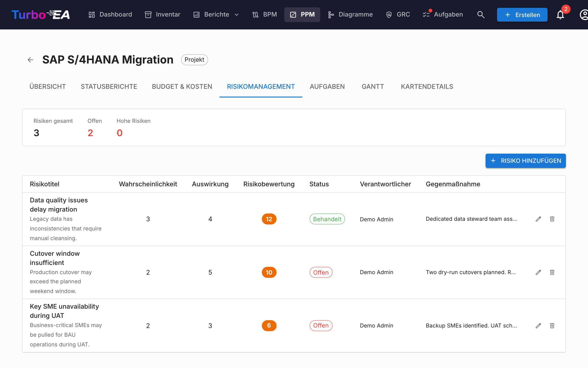Click the 'Risiken gesamt' count 3

[37, 133]
